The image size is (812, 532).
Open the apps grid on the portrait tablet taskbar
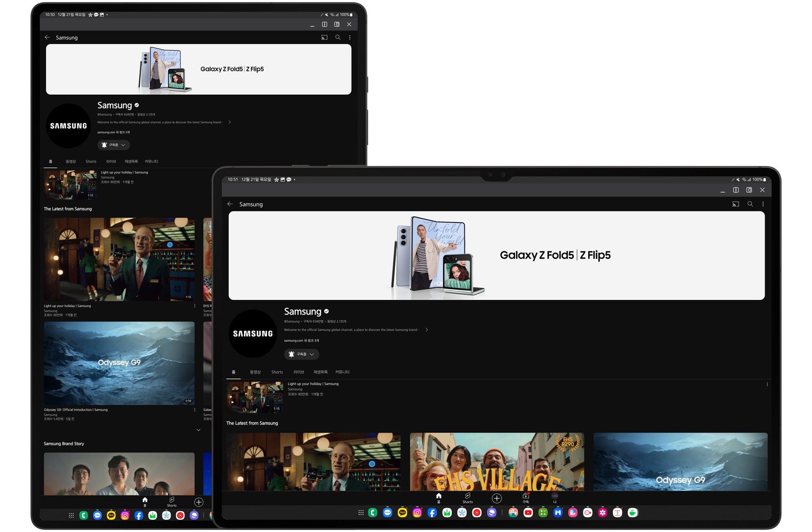click(71, 516)
